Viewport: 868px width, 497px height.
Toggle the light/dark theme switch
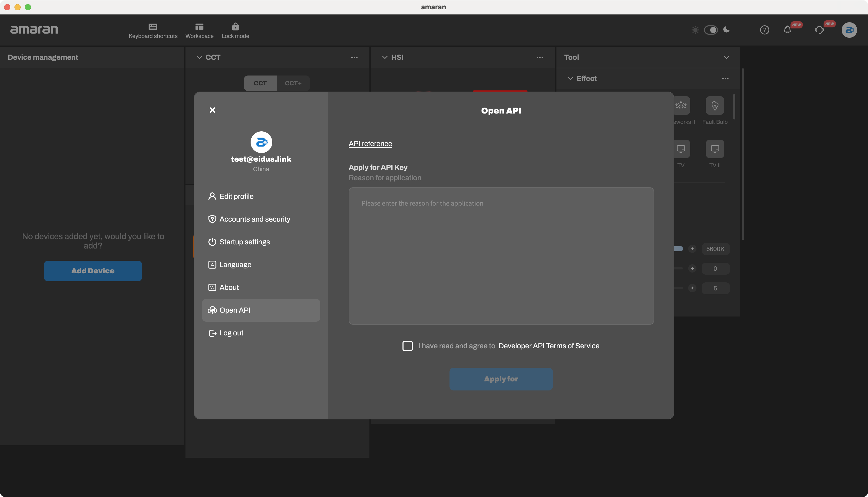coord(711,30)
